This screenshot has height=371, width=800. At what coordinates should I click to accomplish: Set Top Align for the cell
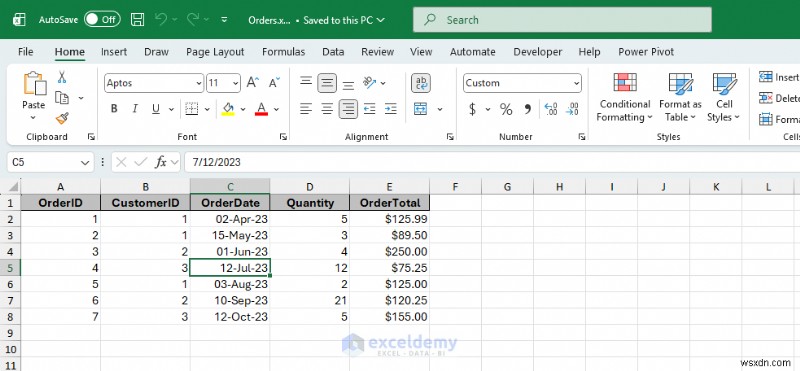pos(306,83)
